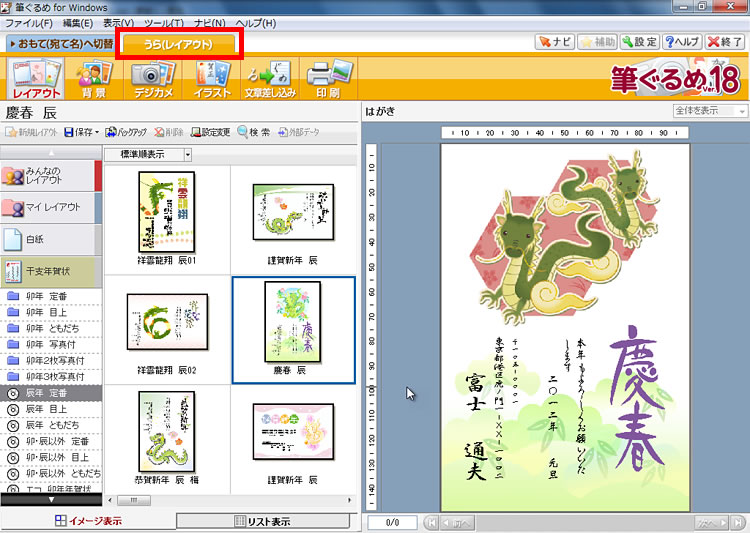Screen dimensions: 750x533
Task: Select 辰年 ともだち list item
Action: coord(51,425)
